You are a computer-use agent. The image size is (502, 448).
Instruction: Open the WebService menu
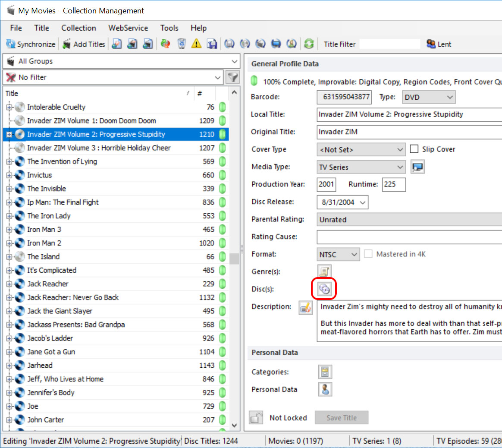pos(128,28)
